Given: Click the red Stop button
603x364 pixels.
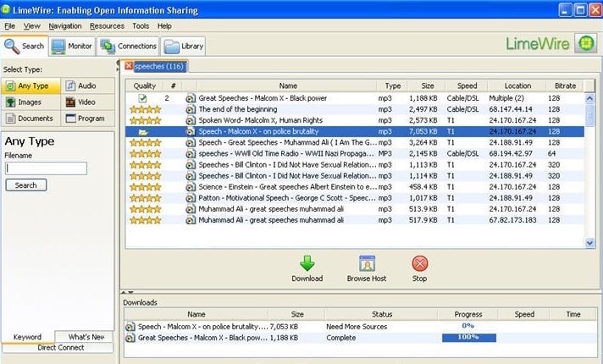Looking at the screenshot, I should (419, 263).
